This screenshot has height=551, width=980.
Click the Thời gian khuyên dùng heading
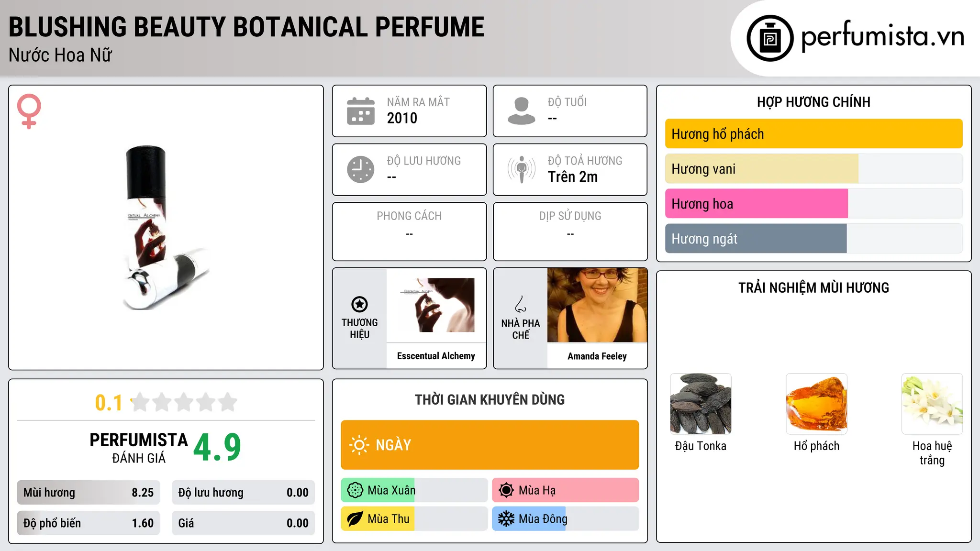[x=490, y=399]
